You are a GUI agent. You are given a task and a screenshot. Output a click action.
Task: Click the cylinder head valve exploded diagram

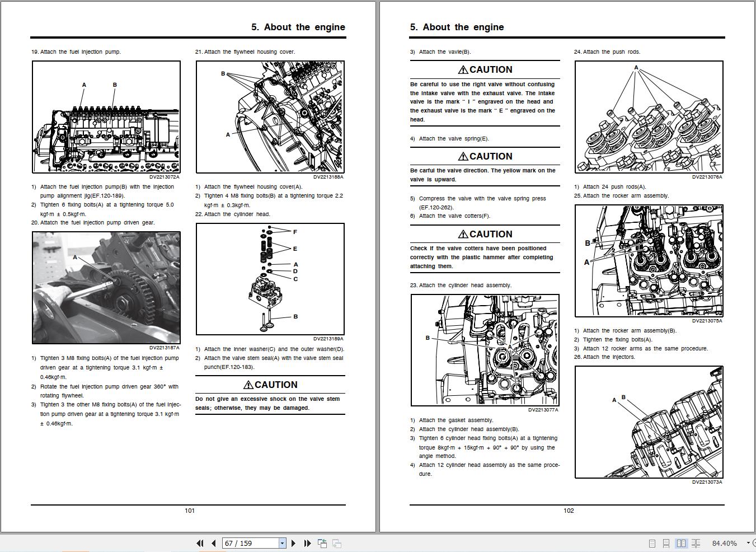point(270,279)
